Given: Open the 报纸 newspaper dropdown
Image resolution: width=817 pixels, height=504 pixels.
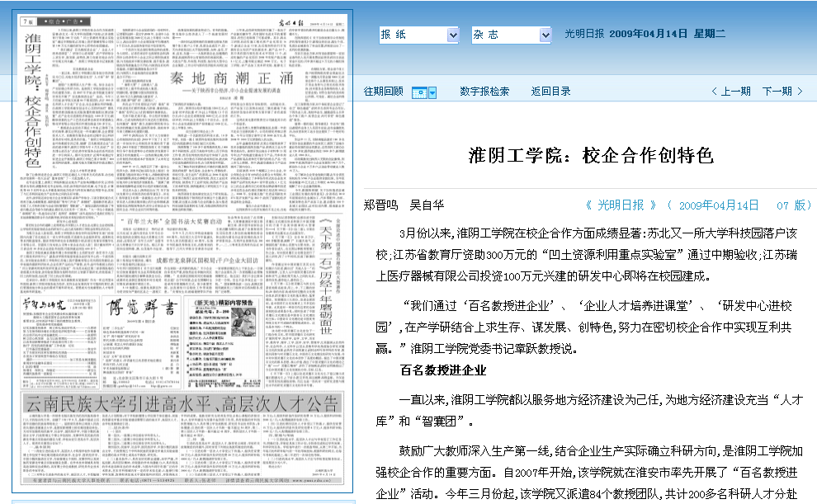Looking at the screenshot, I should [x=418, y=35].
